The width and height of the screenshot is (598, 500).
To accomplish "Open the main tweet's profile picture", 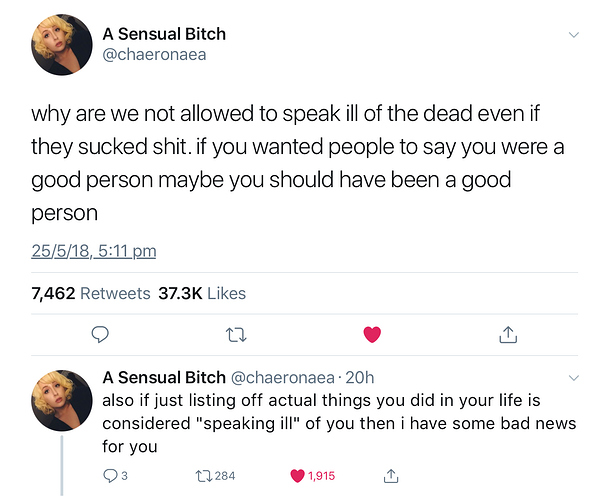I will click(62, 45).
